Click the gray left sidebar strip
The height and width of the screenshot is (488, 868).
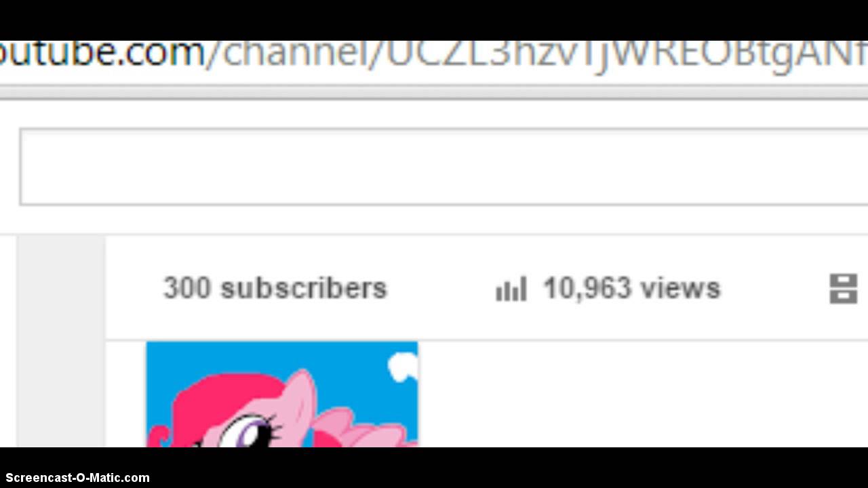click(61, 342)
